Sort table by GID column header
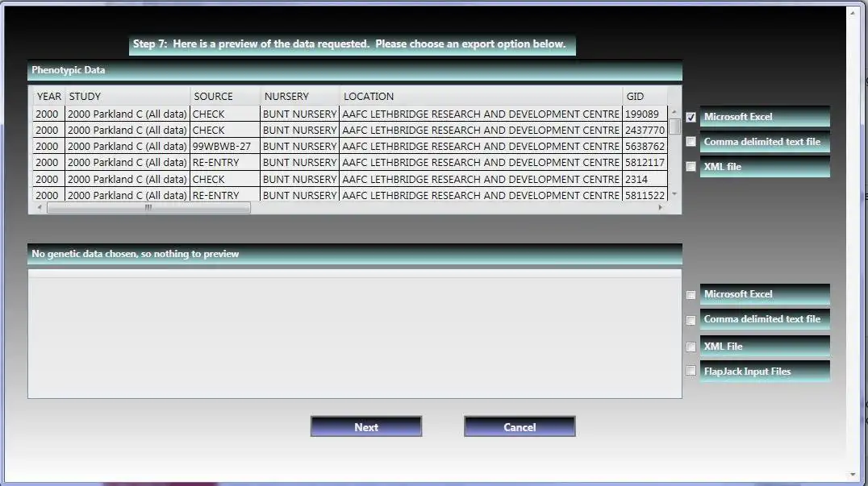 point(645,96)
